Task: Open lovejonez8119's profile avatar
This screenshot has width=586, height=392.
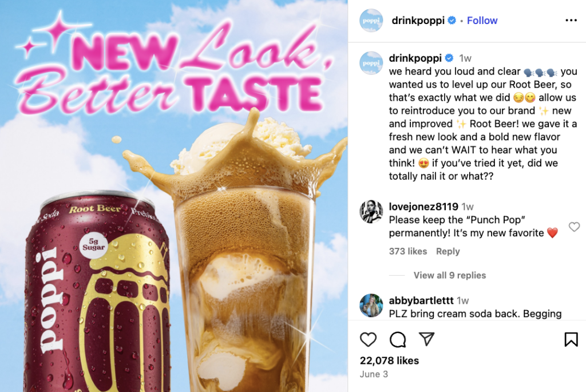Action: (371, 212)
